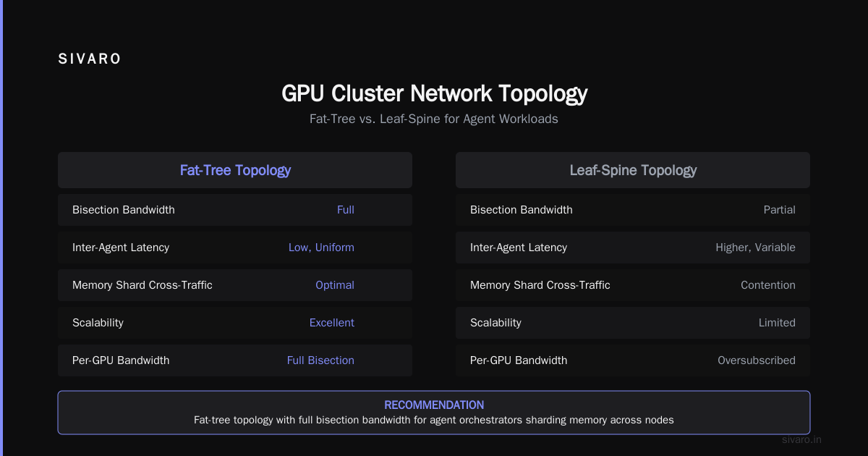868x456 pixels.
Task: Click the RECOMMENDATION heading
Action: pyautogui.click(x=434, y=405)
